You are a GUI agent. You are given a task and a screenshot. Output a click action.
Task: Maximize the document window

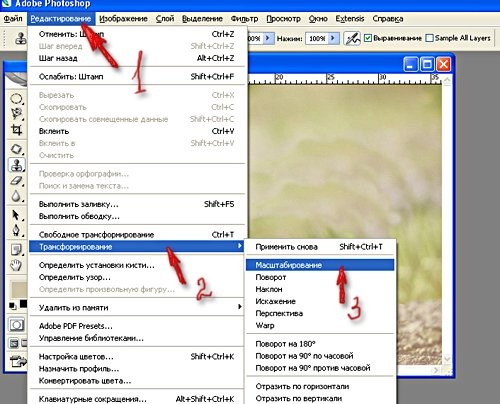coord(427,64)
